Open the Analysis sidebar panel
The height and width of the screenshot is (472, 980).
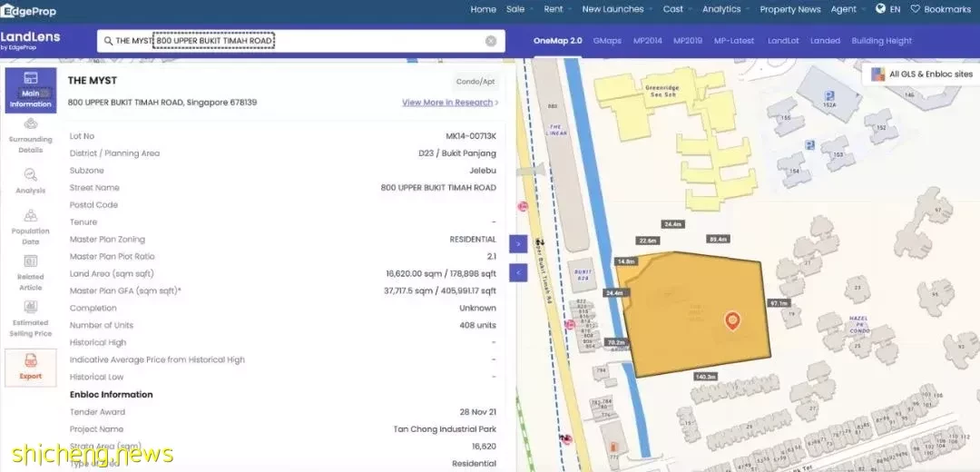31,182
